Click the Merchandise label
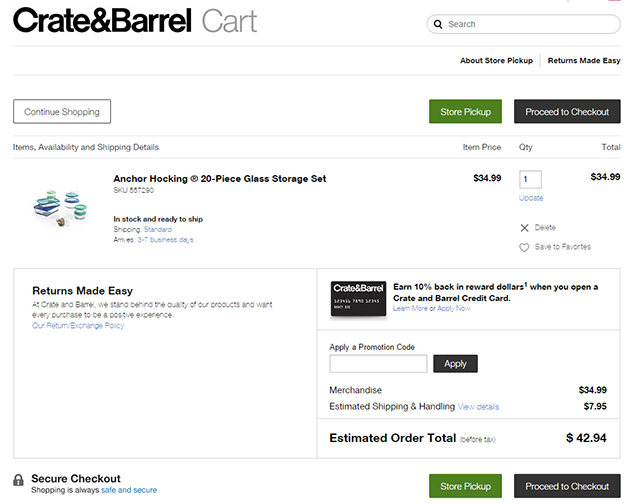 point(356,390)
